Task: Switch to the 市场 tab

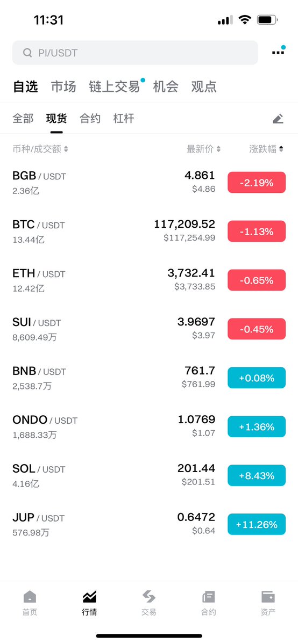Action: [x=63, y=86]
